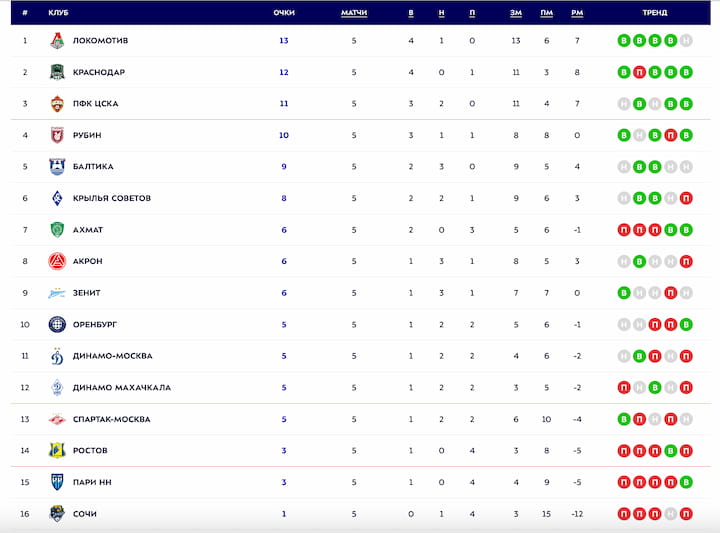
Task: Open the ОРЕНБУРГ club name
Action: pos(95,325)
